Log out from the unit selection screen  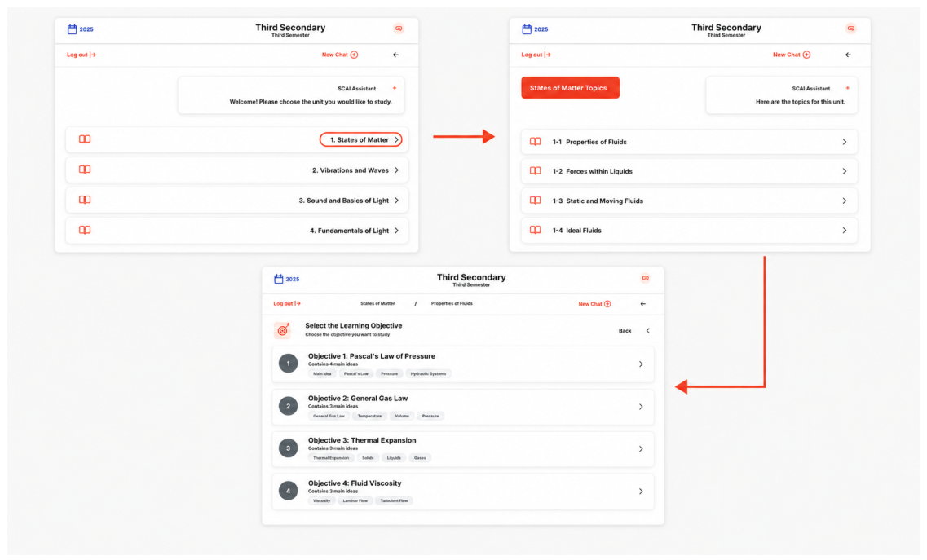[x=81, y=55]
